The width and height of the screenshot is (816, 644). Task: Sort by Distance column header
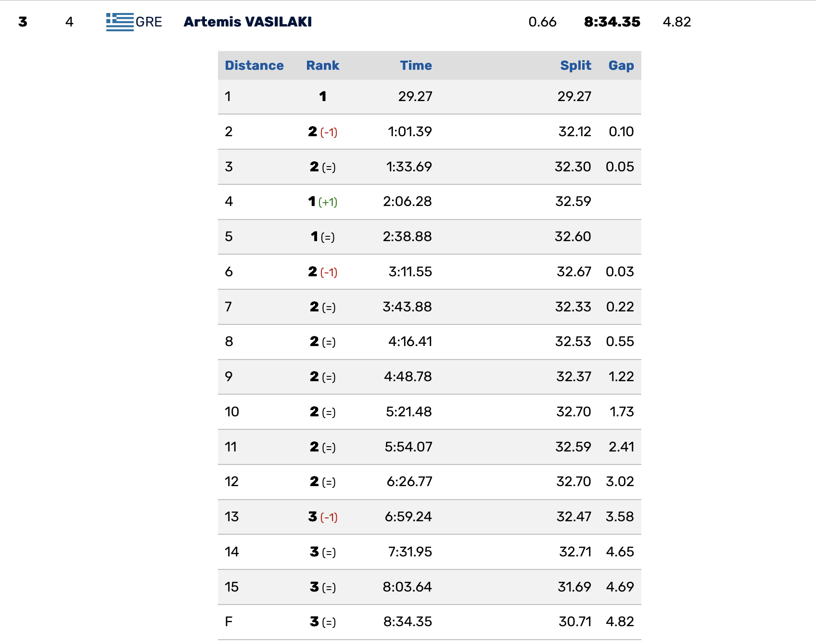(254, 65)
